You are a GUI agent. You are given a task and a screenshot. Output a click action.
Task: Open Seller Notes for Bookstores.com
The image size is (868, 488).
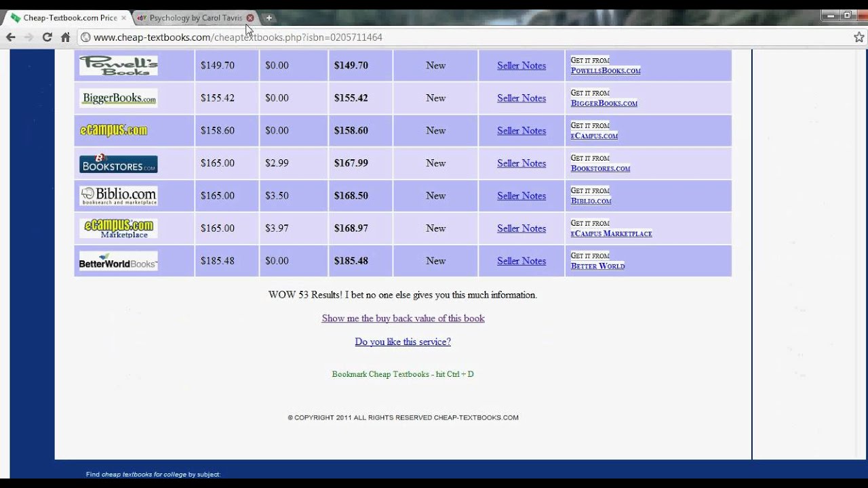[521, 163]
